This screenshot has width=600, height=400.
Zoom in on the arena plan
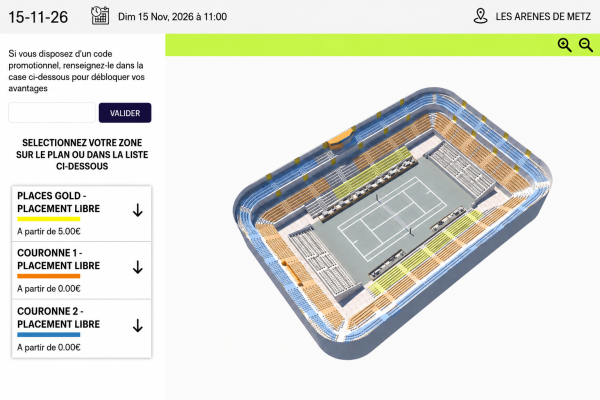pos(564,45)
